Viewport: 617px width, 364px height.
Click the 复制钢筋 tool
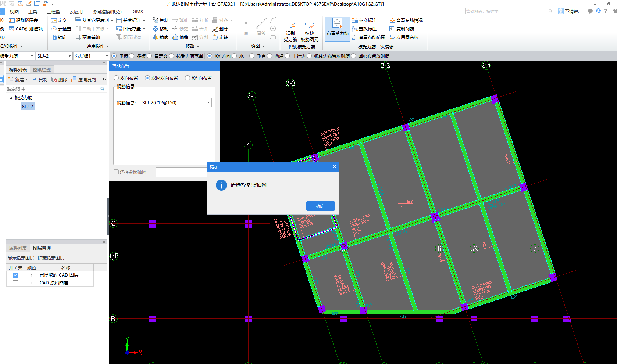tap(402, 29)
